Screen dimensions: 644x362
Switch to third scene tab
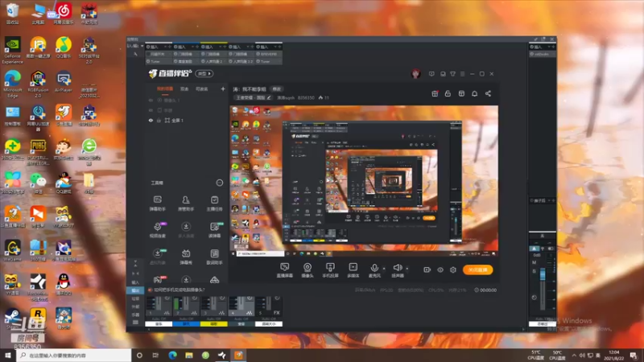[x=202, y=88]
